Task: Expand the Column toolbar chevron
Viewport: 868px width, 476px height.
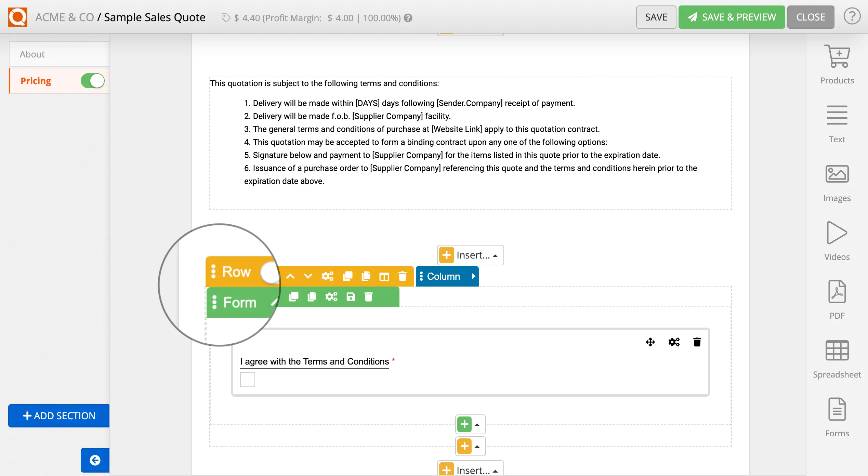Action: 474,276
